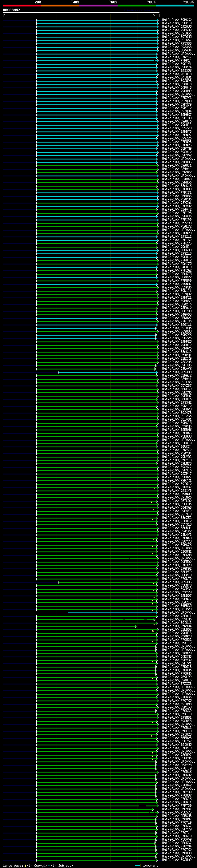The image size is (197, 868).
Task: Select hit label UniRef100_Q9AUI1
Action: click(177, 165)
